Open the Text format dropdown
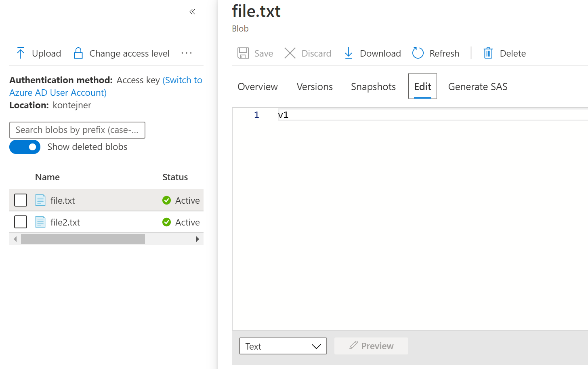Viewport: 588px width, 369px height. click(x=283, y=346)
